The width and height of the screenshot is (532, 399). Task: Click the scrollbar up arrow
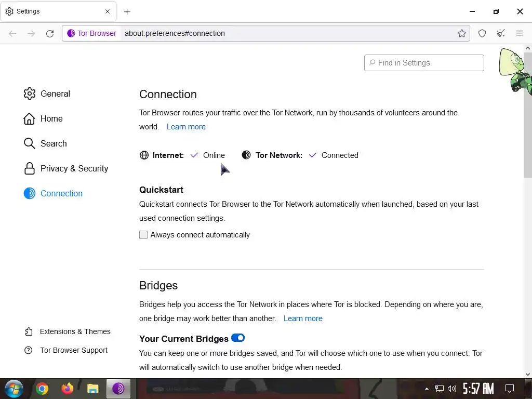(x=528, y=48)
